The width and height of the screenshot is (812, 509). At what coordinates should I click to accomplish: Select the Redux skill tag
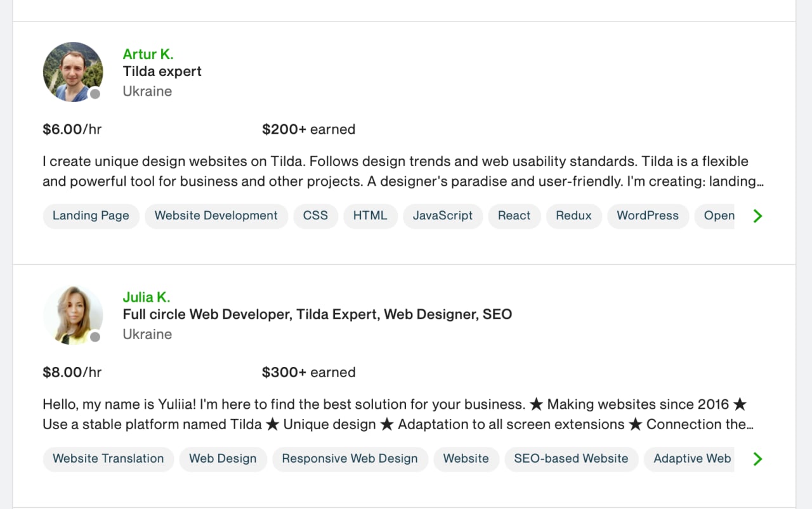tap(573, 216)
